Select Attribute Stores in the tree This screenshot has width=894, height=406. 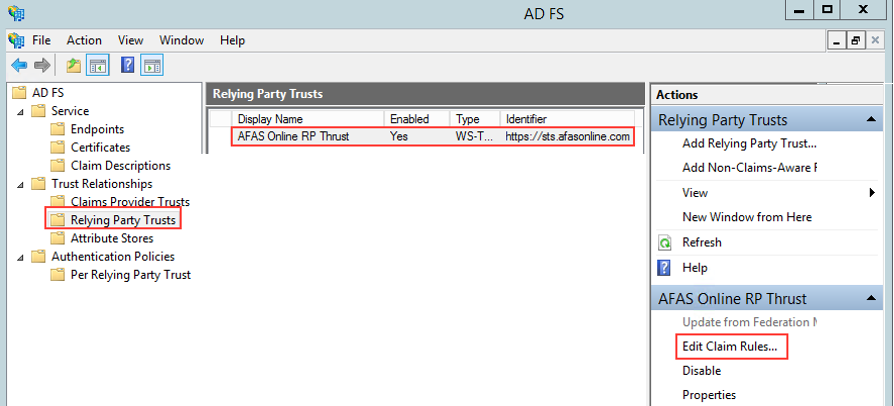coord(112,238)
